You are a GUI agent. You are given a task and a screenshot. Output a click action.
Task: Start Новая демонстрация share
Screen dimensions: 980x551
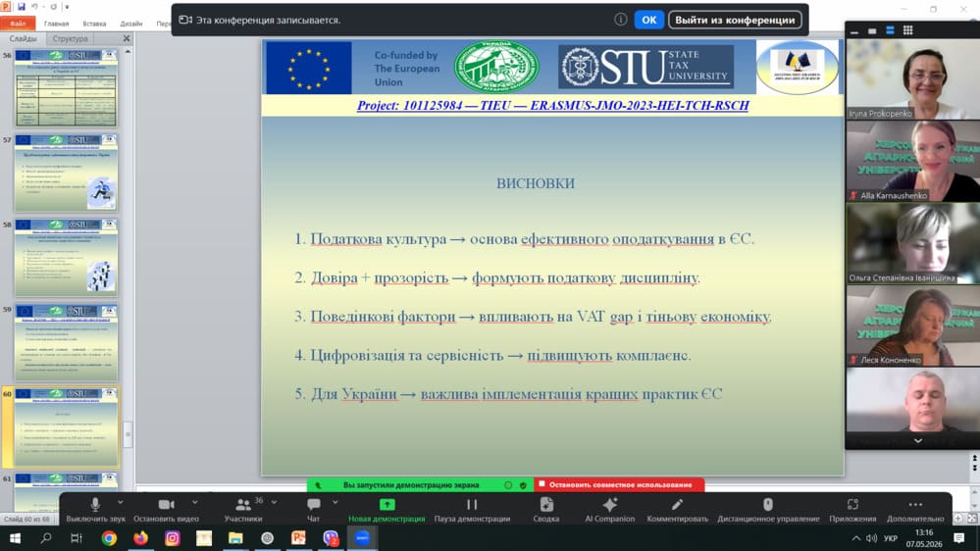387,509
